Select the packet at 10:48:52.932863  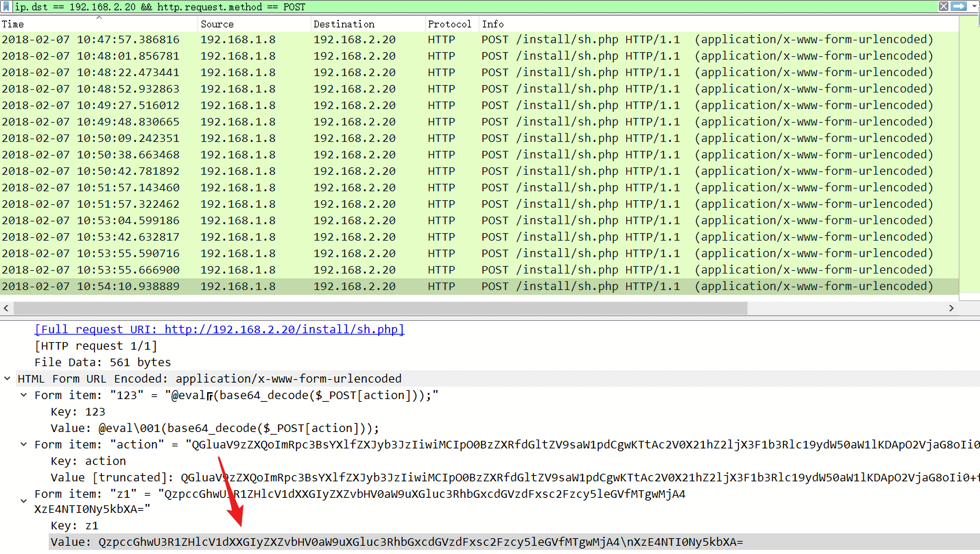click(x=479, y=89)
